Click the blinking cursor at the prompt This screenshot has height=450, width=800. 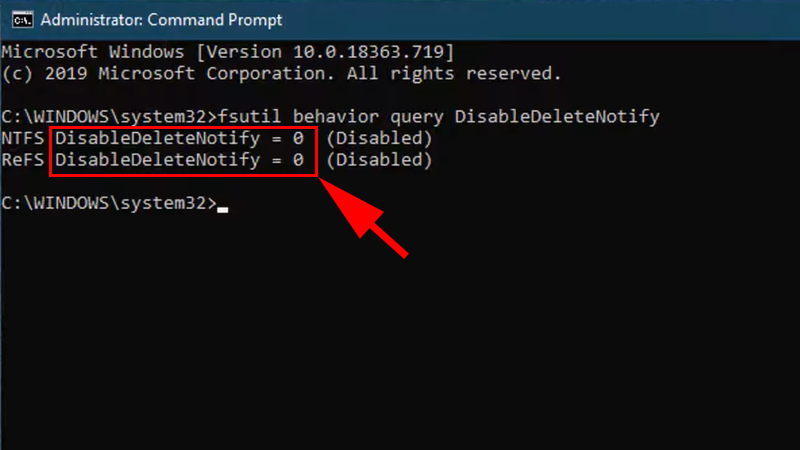[222, 208]
